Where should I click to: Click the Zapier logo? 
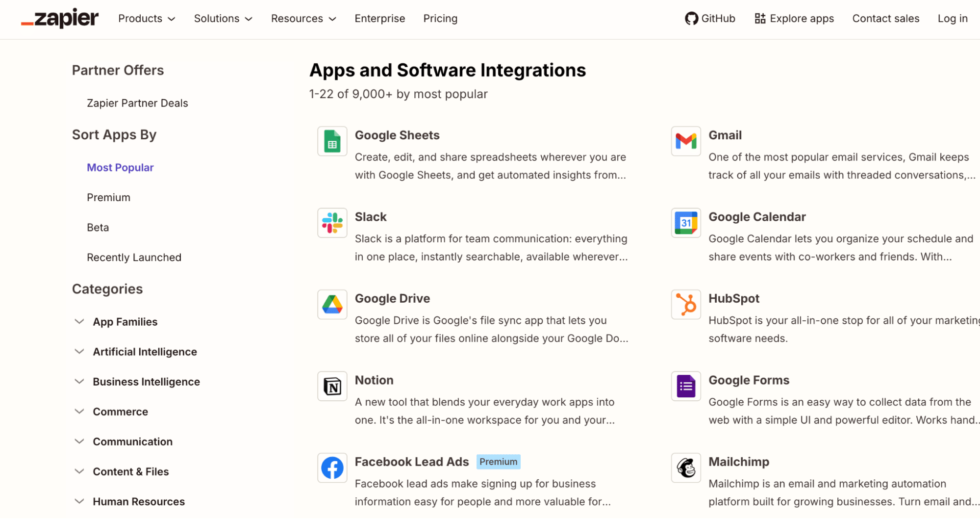(60, 18)
